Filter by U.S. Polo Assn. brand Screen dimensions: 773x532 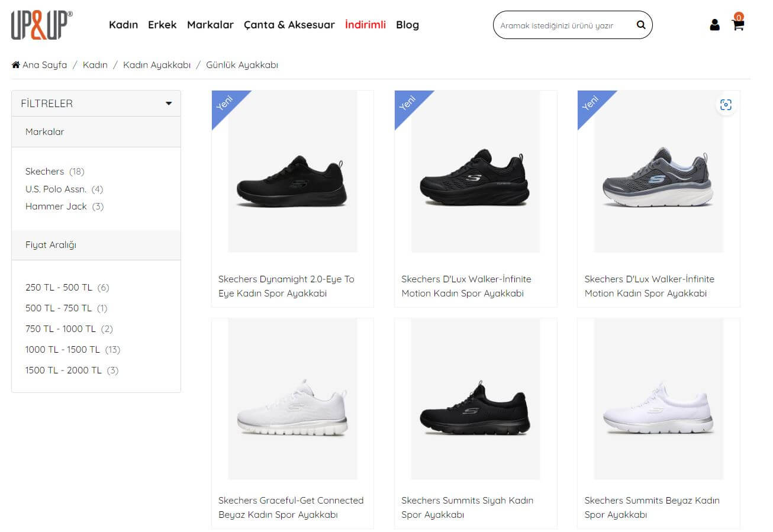click(x=56, y=189)
